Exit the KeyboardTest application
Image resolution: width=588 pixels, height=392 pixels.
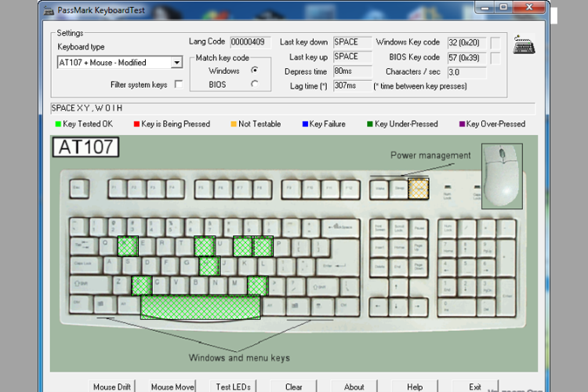[x=475, y=387]
